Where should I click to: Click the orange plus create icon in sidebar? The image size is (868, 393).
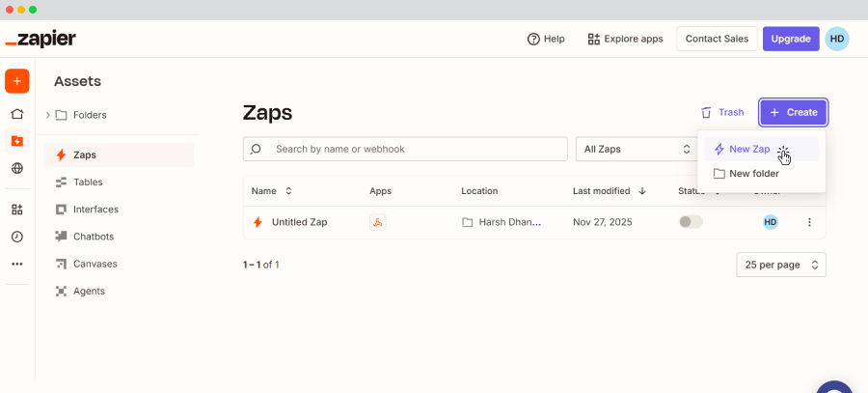pyautogui.click(x=16, y=81)
